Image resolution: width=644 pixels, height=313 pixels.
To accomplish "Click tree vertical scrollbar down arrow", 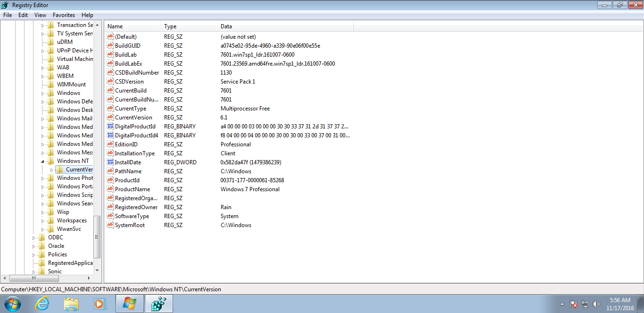I will [98, 271].
